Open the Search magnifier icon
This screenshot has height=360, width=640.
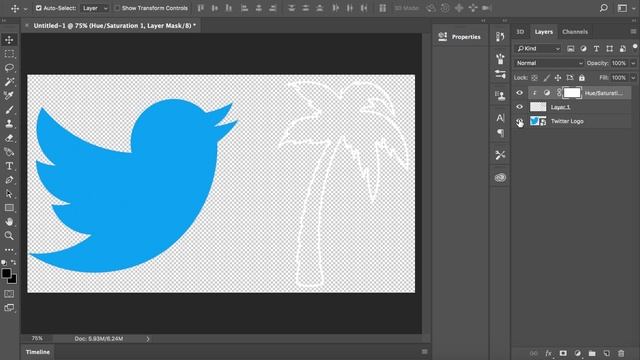604,8
